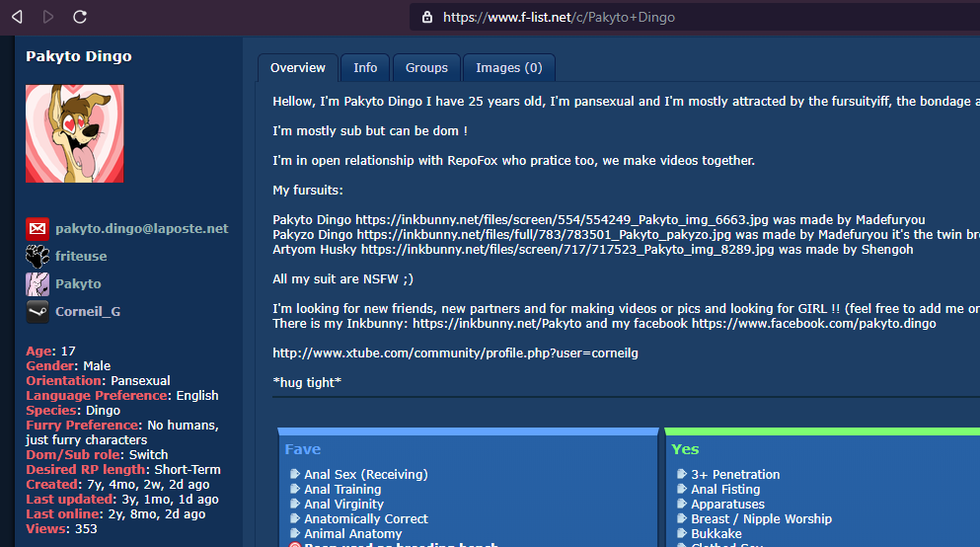Screen dimensions: 980x547
Task: Click the arrow icon beside Animal Anatomy
Action: point(295,533)
